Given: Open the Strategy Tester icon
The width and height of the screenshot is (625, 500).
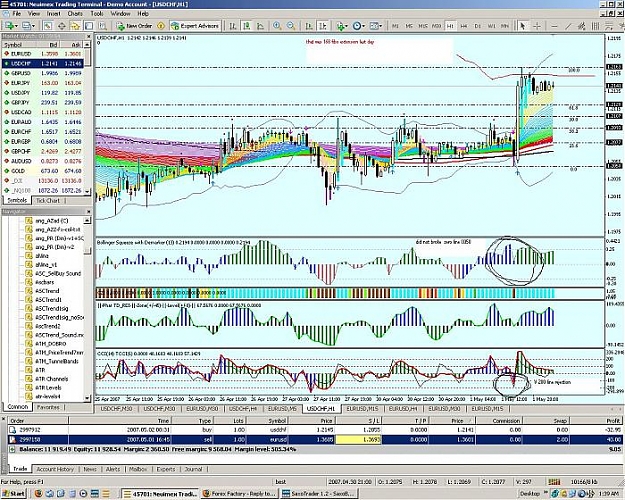Looking at the screenshot, I should 103,26.
